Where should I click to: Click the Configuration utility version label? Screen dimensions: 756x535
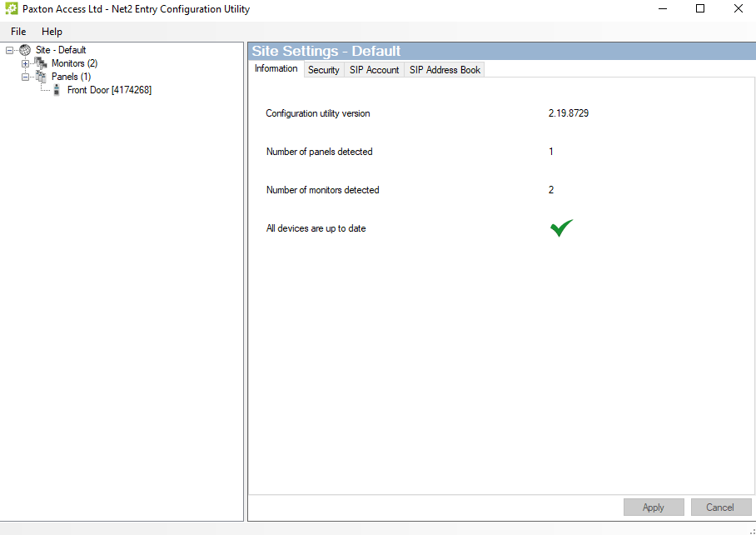318,113
